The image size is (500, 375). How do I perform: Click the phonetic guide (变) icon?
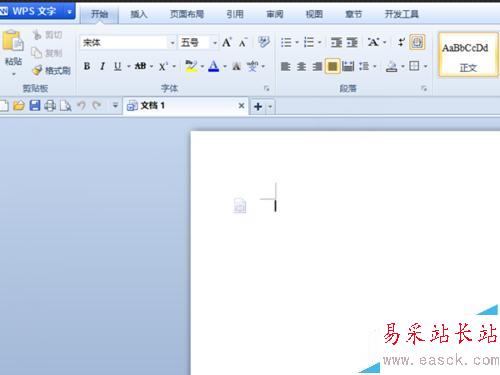[252, 66]
